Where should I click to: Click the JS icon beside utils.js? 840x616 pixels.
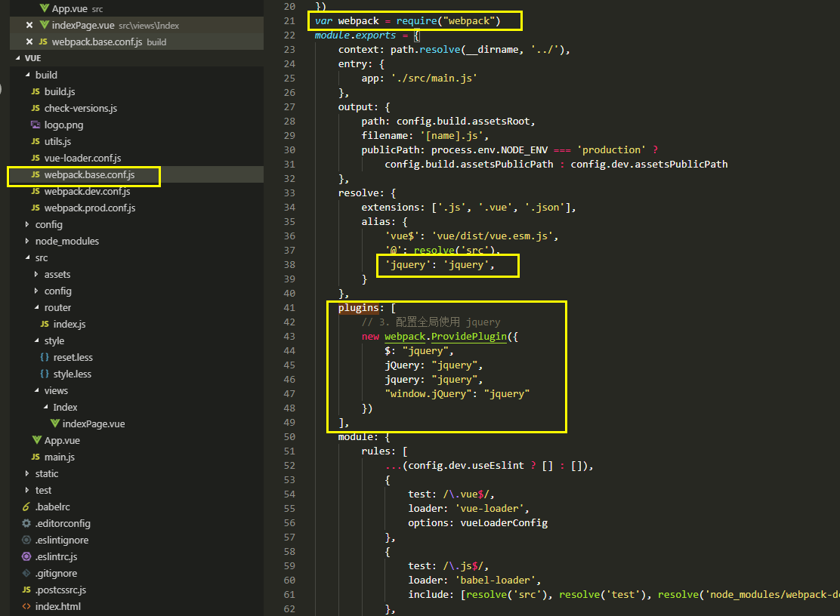pyautogui.click(x=36, y=141)
